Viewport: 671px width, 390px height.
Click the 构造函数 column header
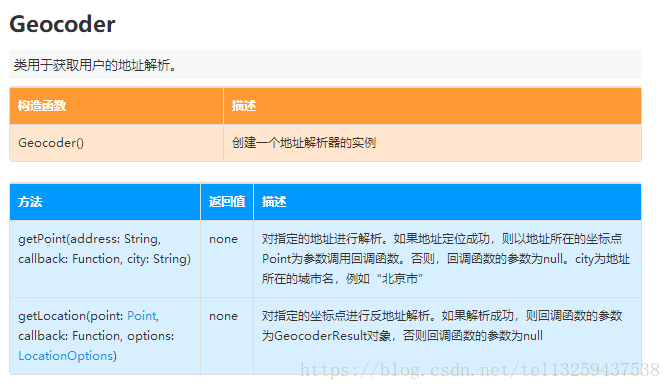tap(116, 106)
